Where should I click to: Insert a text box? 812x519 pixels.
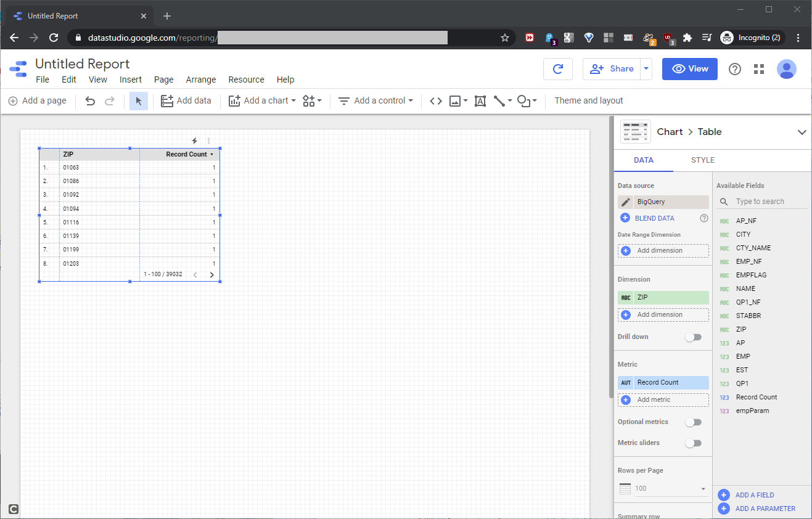coord(480,101)
